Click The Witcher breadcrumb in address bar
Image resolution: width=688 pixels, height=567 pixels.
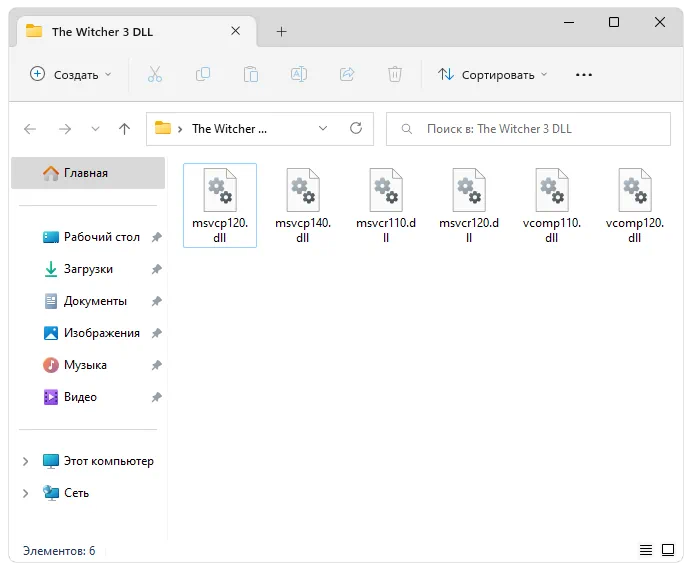tap(229, 129)
